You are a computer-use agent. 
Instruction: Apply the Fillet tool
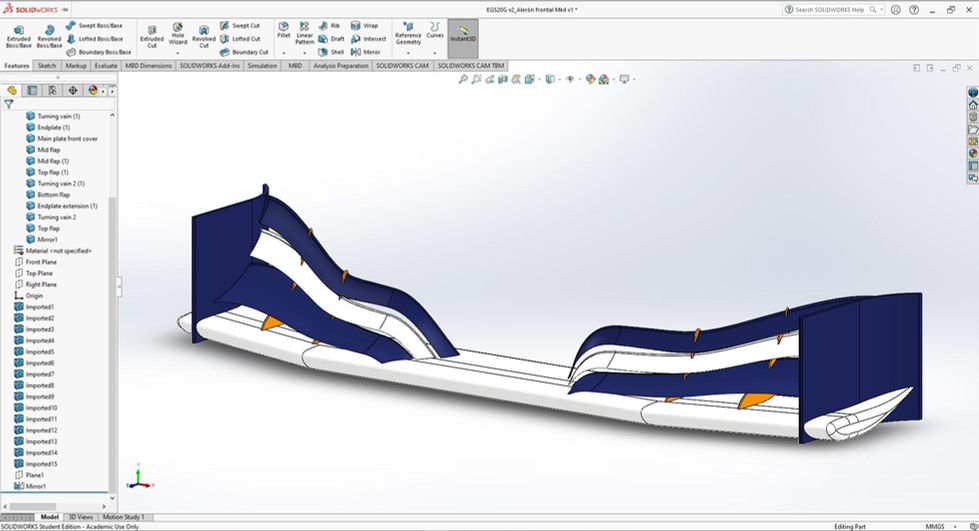(x=283, y=31)
